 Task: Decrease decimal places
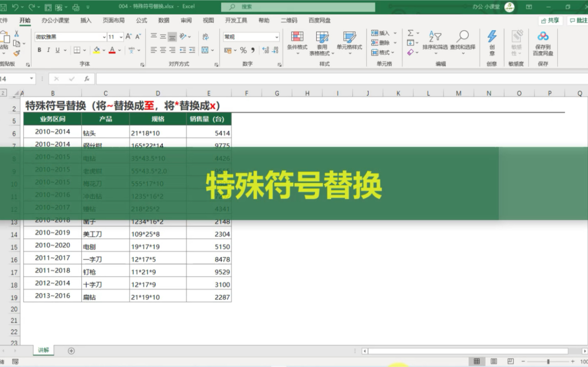[275, 50]
